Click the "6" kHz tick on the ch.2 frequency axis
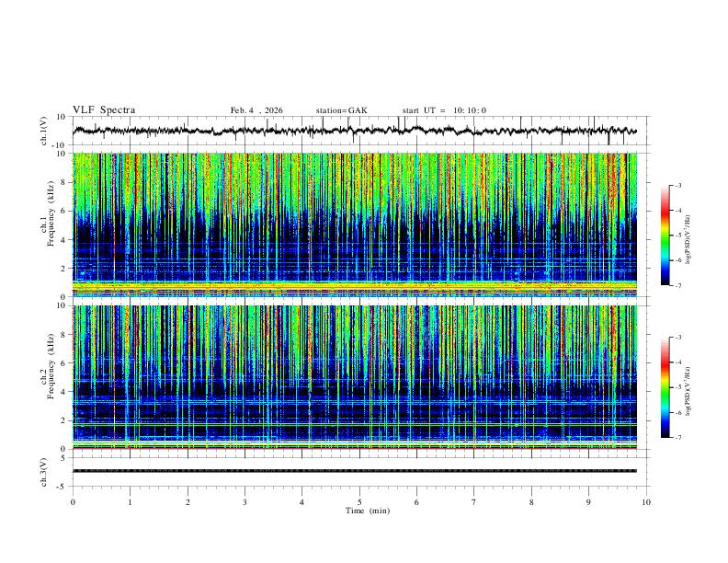Screen dimensions: 728x563 [x=63, y=363]
